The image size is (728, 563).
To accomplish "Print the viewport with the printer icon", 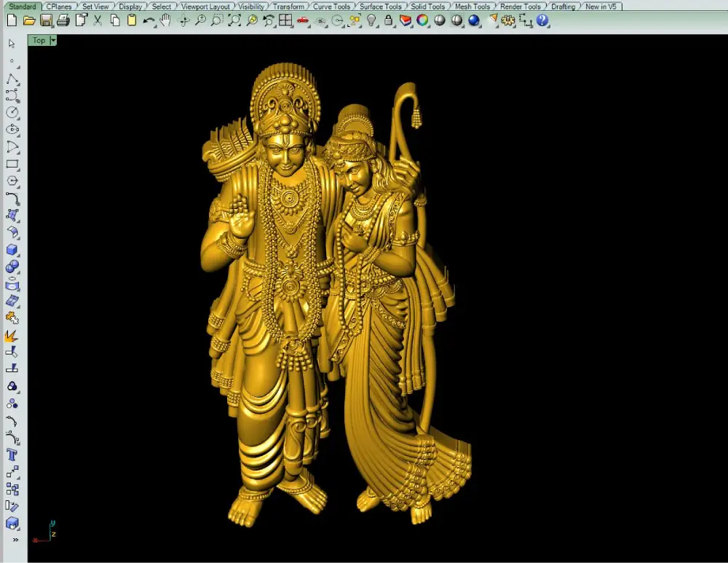I will tap(63, 20).
